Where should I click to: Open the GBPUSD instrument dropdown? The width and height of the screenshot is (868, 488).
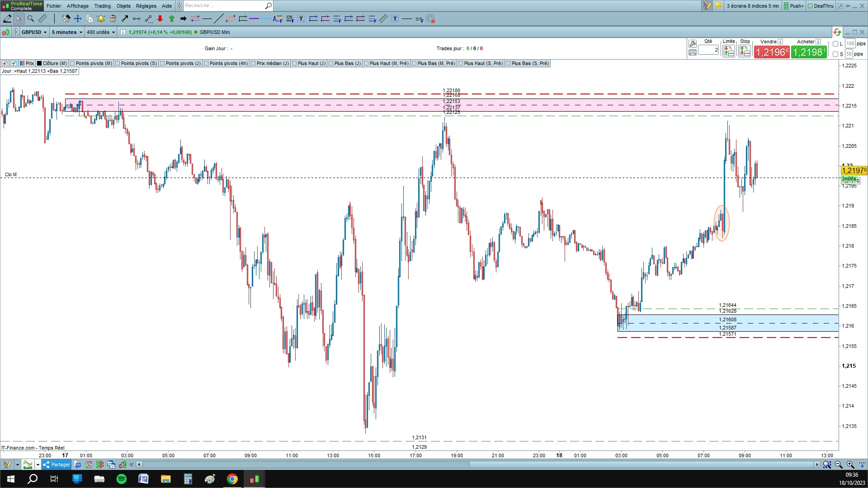pos(34,32)
